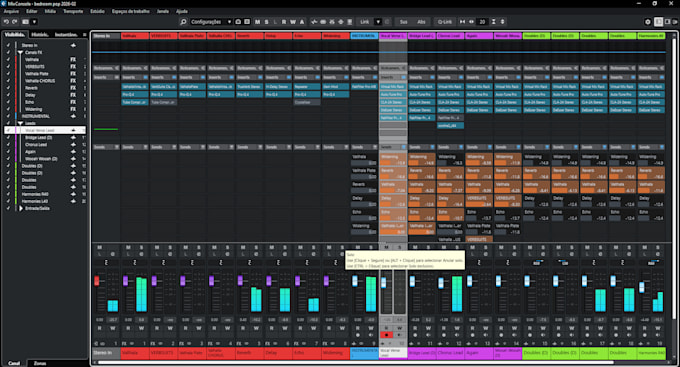
Task: Toggle visibility checkmark for Delay row
Action: tap(8, 95)
